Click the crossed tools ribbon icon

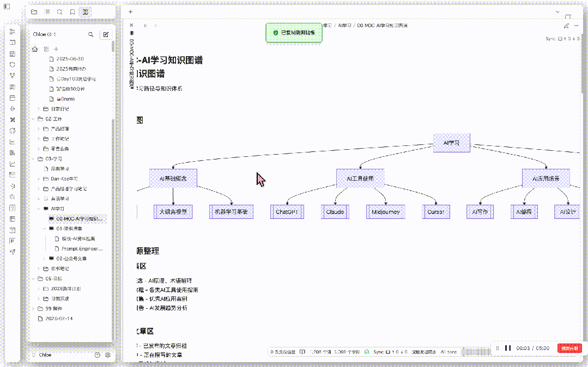(x=13, y=120)
